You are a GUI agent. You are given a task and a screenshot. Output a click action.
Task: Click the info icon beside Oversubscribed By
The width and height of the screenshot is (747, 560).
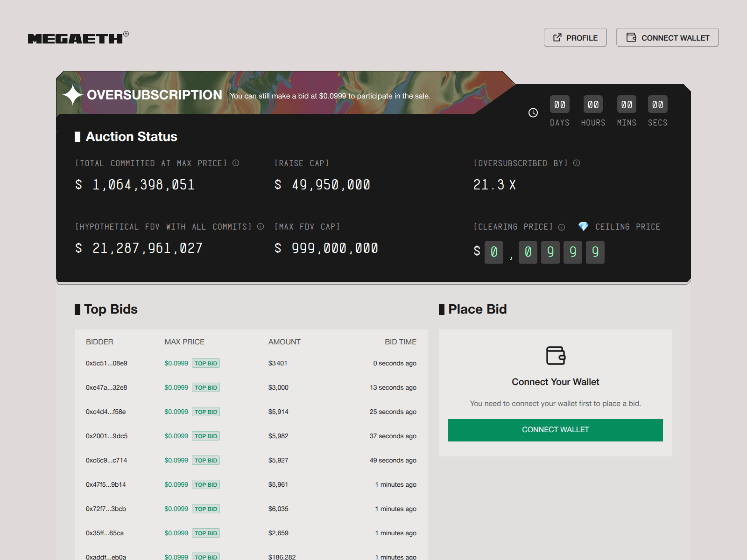576,163
